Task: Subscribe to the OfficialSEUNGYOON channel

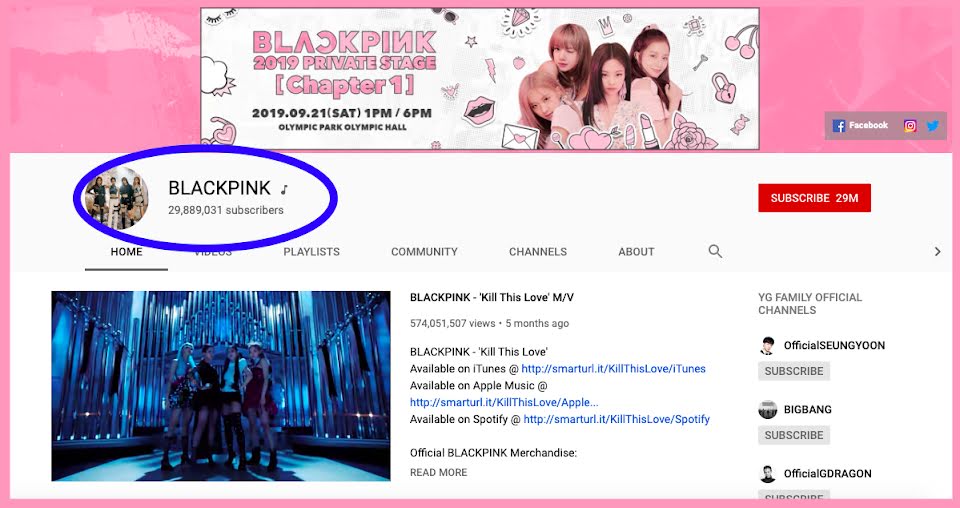Action: [794, 371]
